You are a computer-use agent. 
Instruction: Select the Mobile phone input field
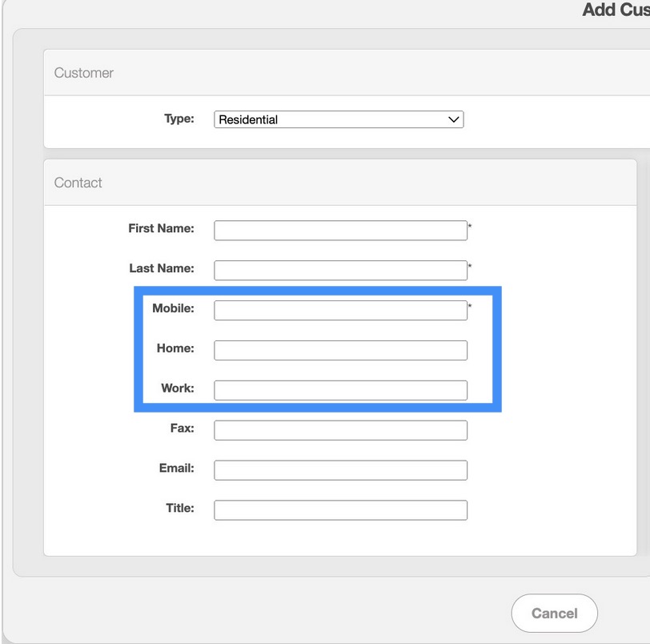pos(340,310)
